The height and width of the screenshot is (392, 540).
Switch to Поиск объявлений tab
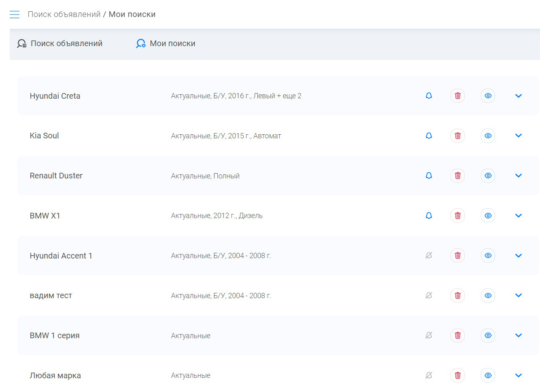[x=60, y=43]
